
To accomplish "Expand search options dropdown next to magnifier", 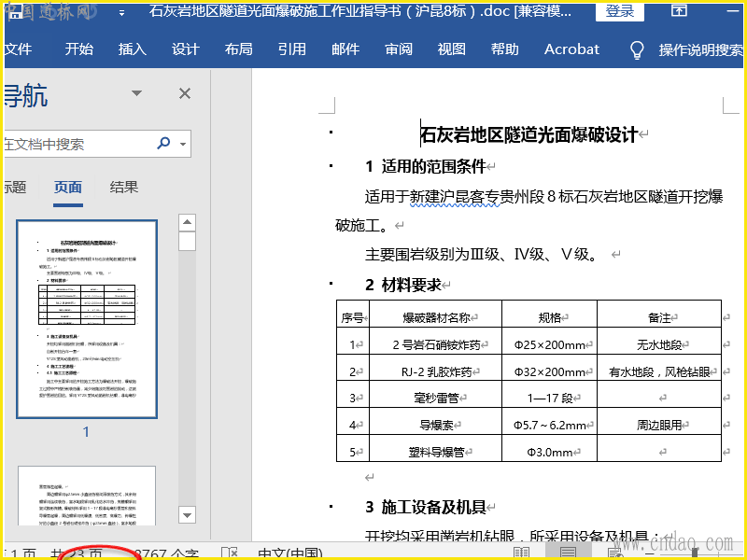I will coord(183,145).
